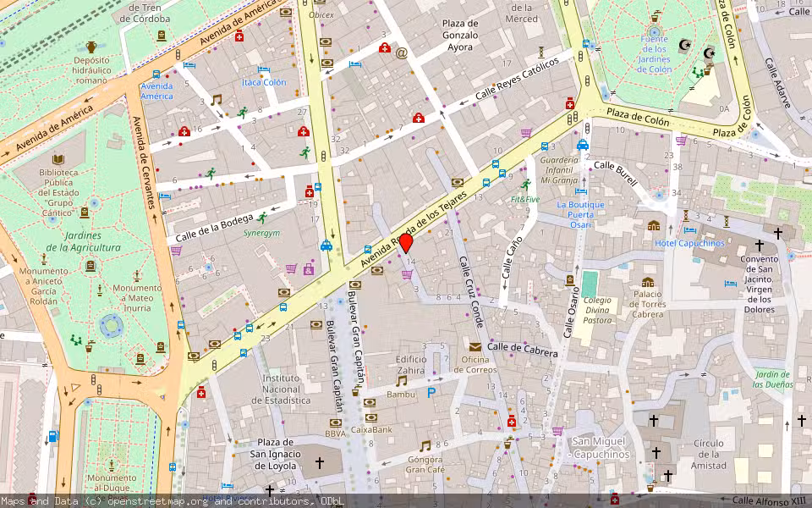Click the Colegio Divina Pastora label
This screenshot has width=812, height=508.
[597, 310]
